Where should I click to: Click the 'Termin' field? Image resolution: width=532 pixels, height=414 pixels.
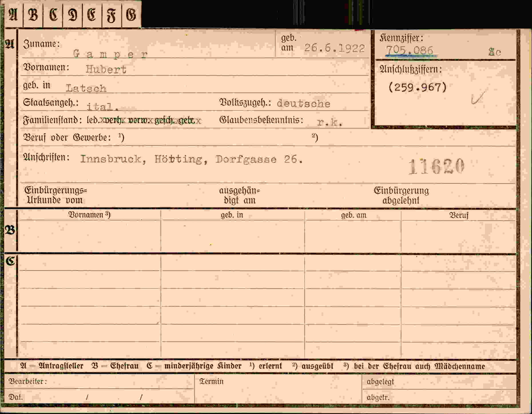tap(278, 389)
